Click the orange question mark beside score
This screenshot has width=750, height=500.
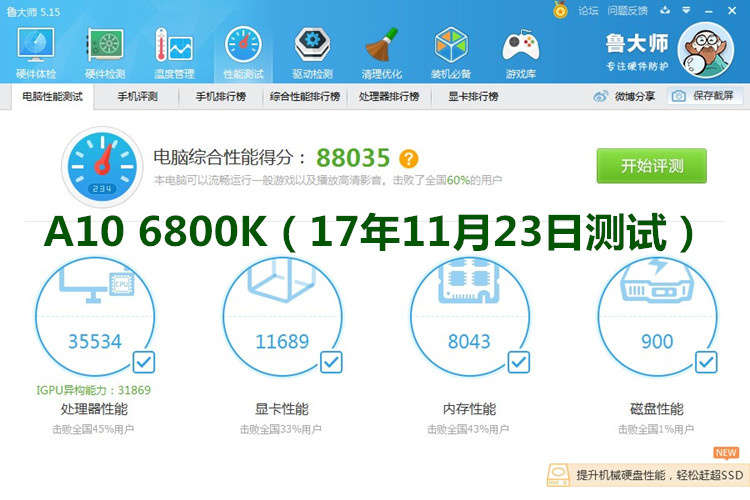coord(409,159)
